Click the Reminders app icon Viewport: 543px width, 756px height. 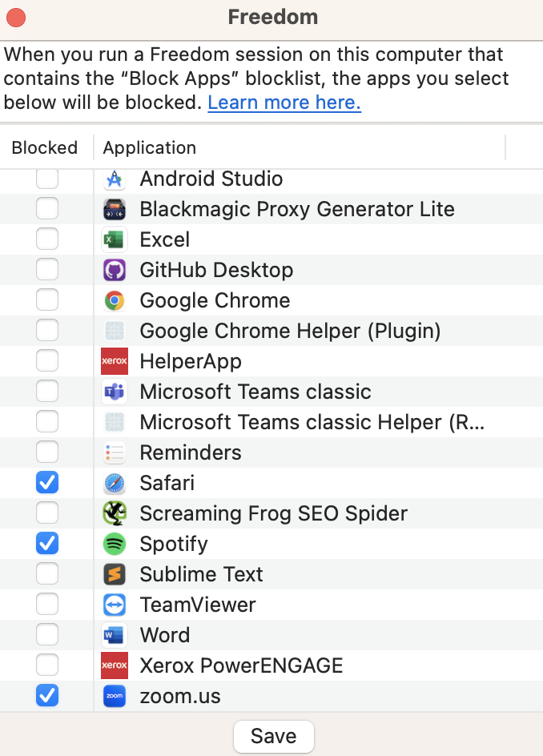[115, 452]
